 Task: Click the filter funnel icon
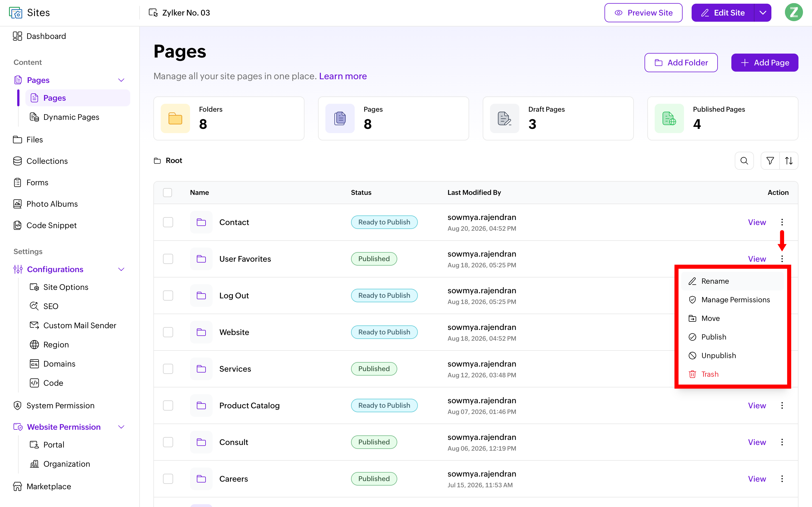tap(770, 161)
